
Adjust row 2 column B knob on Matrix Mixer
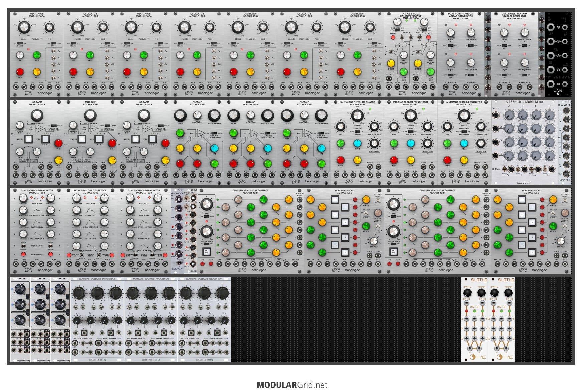click(523, 129)
